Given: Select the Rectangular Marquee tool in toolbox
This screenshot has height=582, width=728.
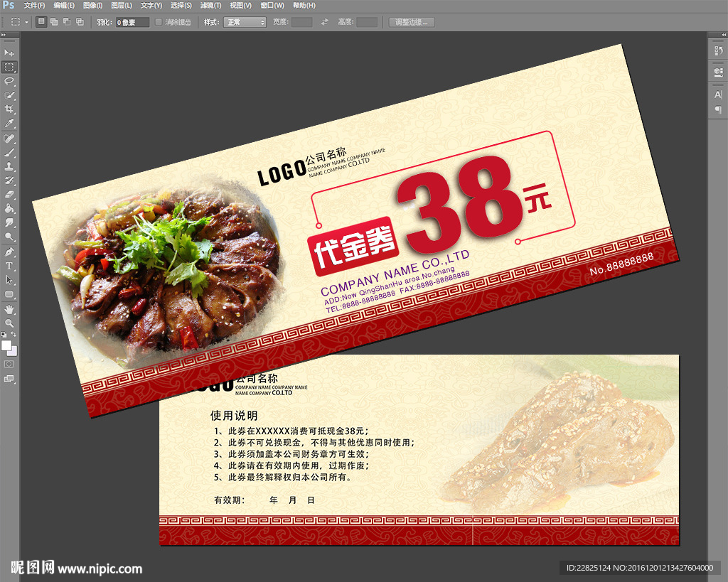Looking at the screenshot, I should 9,67.
